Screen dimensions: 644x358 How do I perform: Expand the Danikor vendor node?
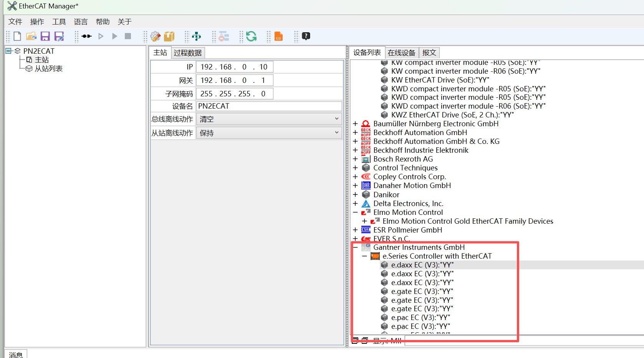[355, 195]
